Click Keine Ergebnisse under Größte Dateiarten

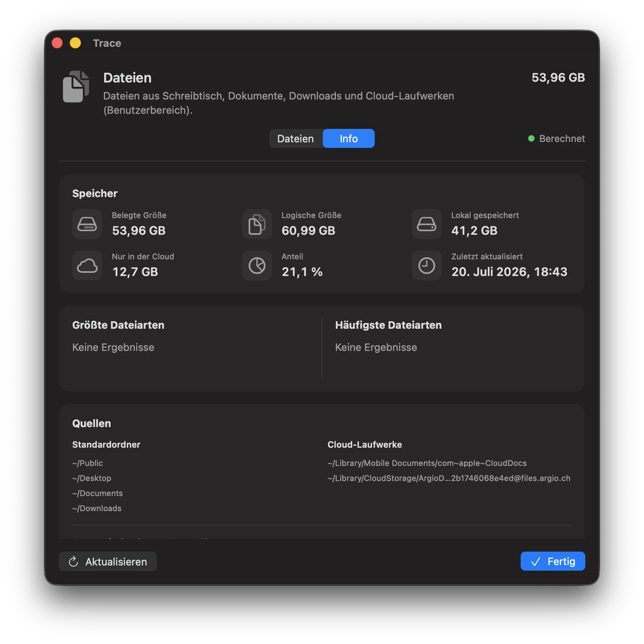113,347
